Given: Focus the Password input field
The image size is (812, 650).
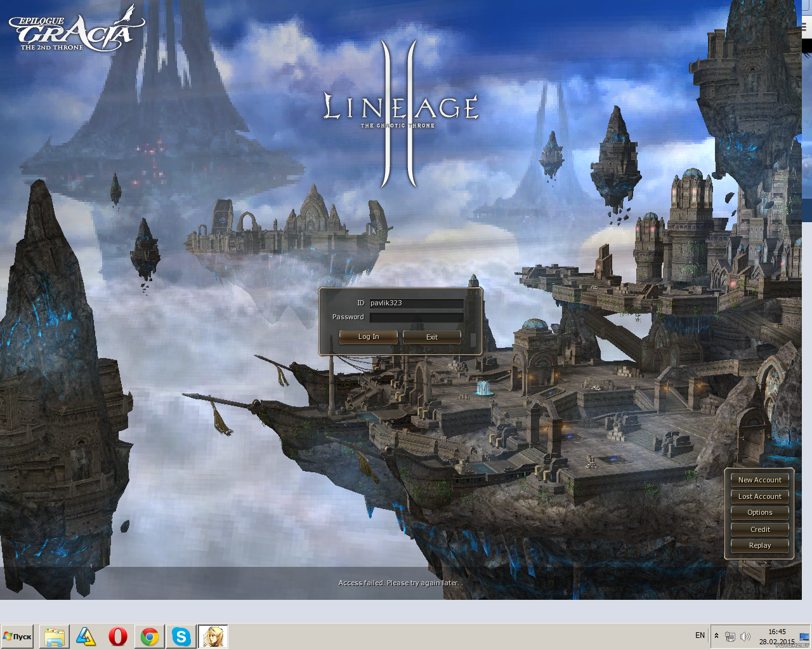Looking at the screenshot, I should point(416,317).
